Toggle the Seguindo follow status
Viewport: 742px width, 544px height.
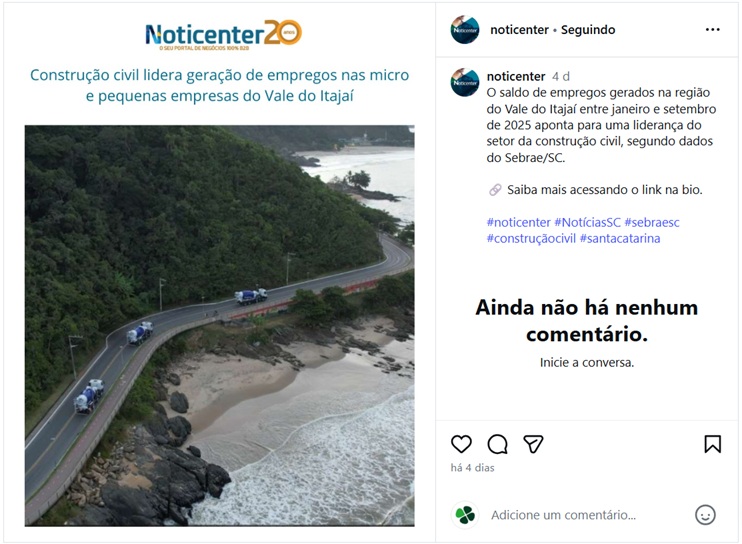click(x=588, y=30)
